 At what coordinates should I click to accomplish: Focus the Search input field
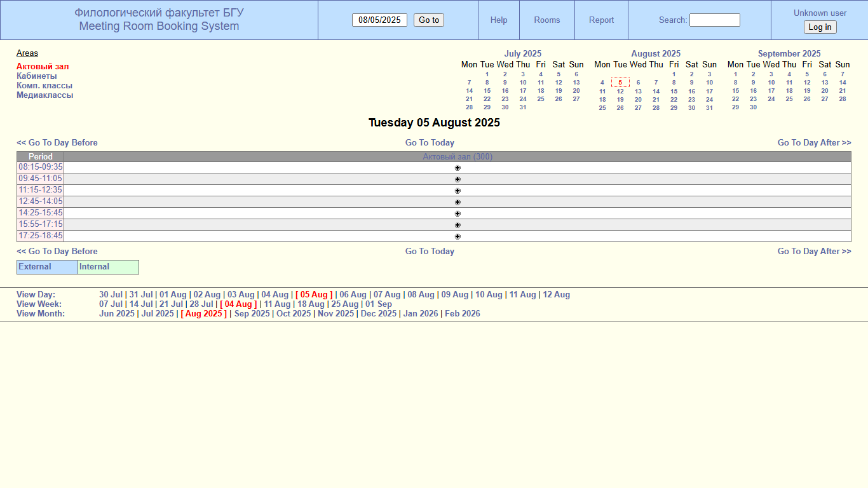(x=714, y=20)
